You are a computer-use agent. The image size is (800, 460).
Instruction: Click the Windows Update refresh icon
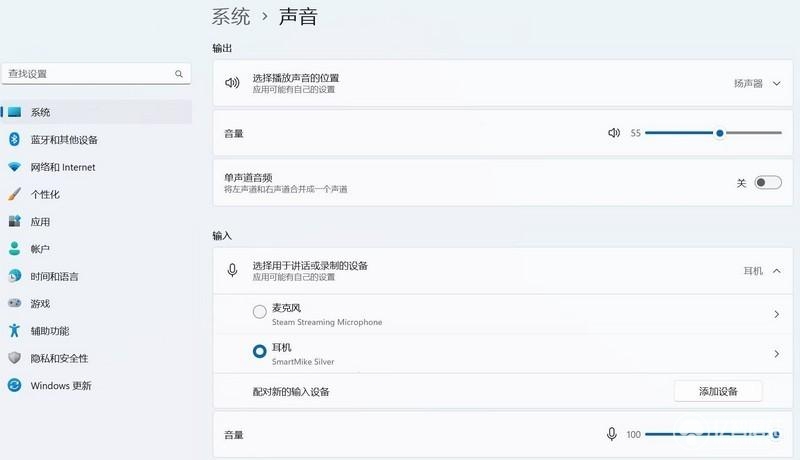(x=14, y=385)
